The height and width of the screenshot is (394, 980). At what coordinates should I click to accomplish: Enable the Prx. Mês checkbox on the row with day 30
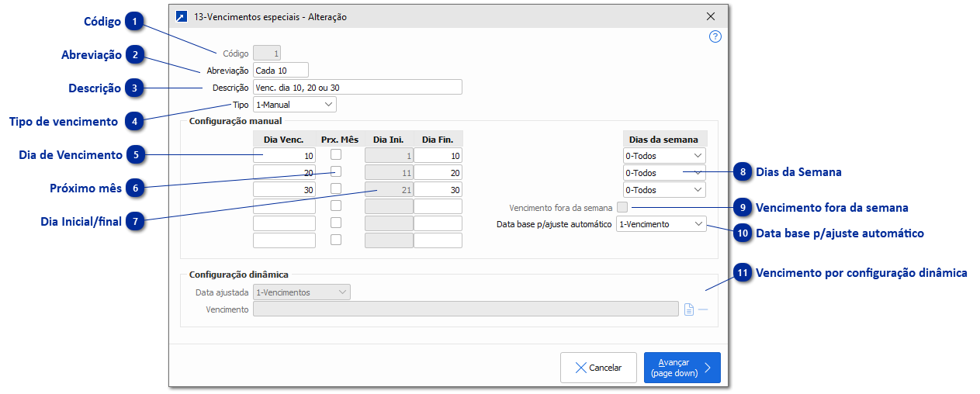point(336,188)
